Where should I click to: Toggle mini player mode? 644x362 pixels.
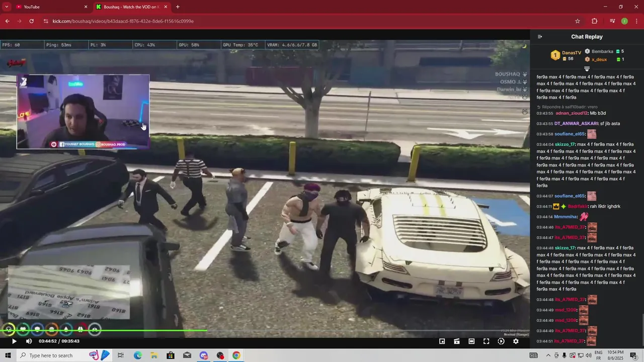(442, 341)
